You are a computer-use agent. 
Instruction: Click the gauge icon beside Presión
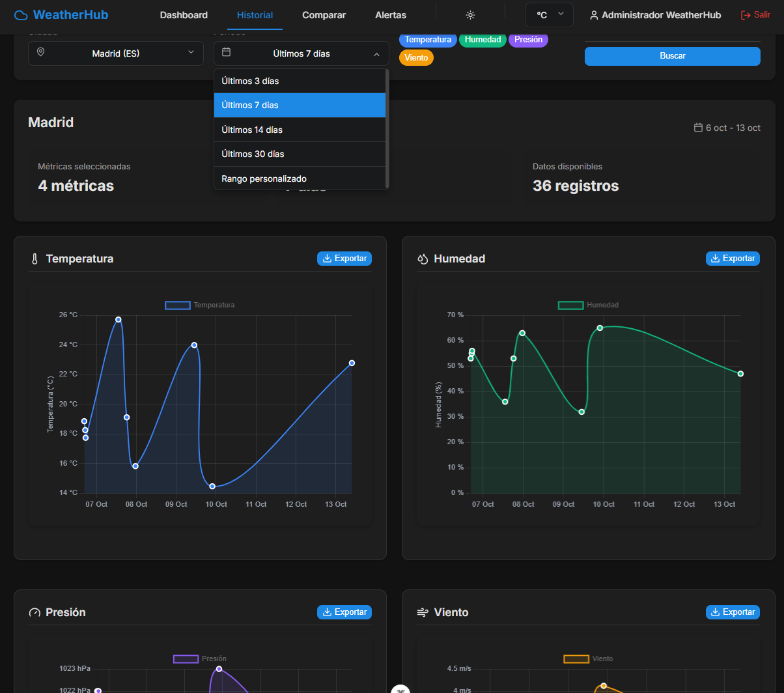point(35,613)
